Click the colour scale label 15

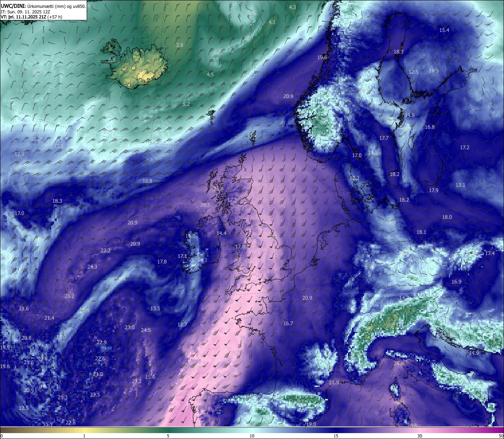coord(336,436)
